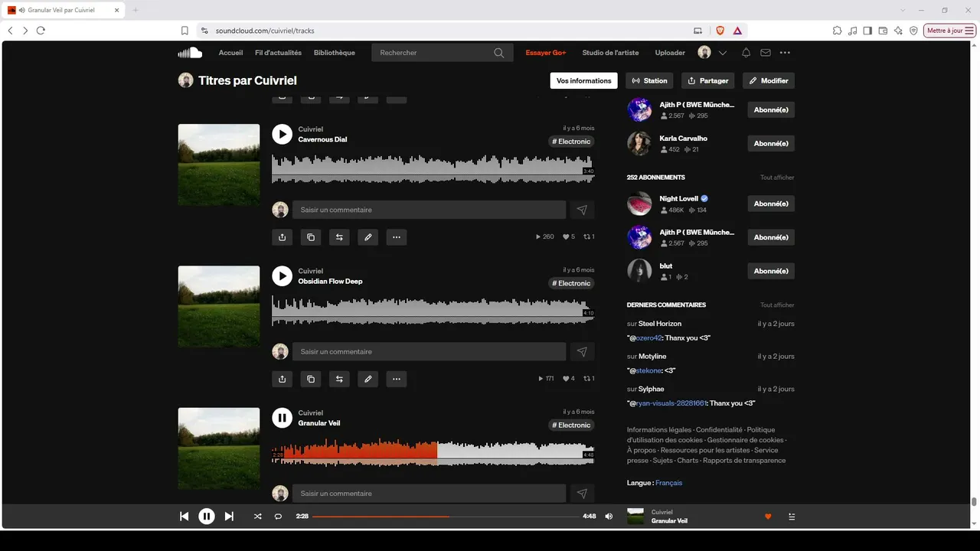Go to the Uploader page
The height and width of the screenshot is (551, 980).
(x=670, y=53)
